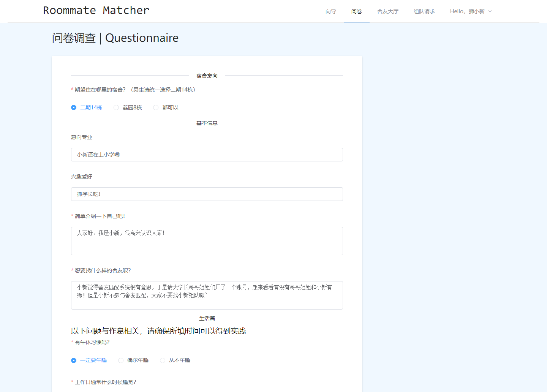Click the user menu chevron arrow icon

[x=490, y=11]
